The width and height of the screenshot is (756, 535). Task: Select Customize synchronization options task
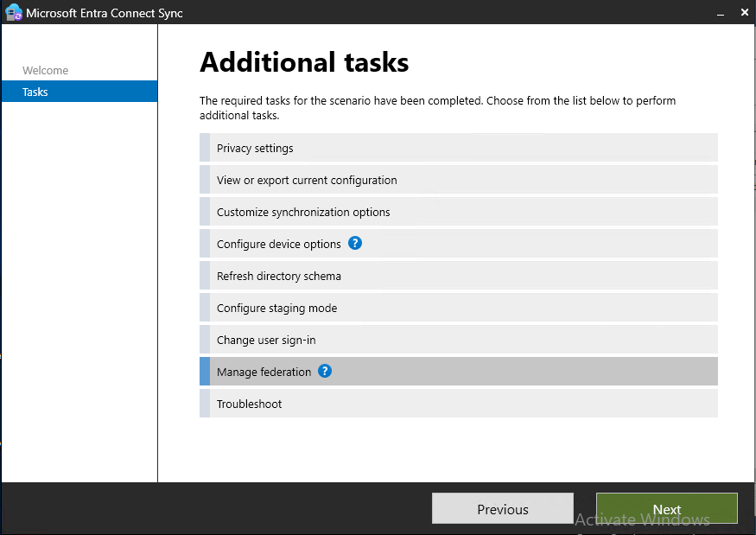point(303,213)
